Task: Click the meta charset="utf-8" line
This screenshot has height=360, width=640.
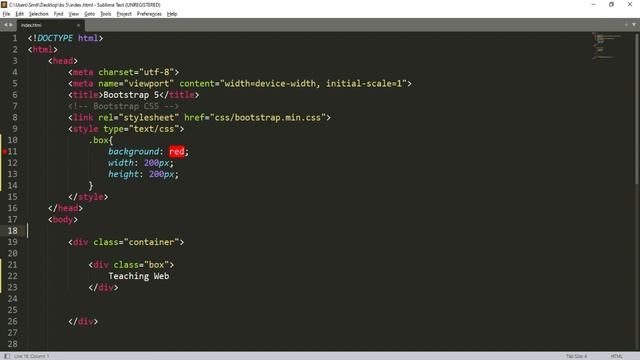Action: (124, 72)
